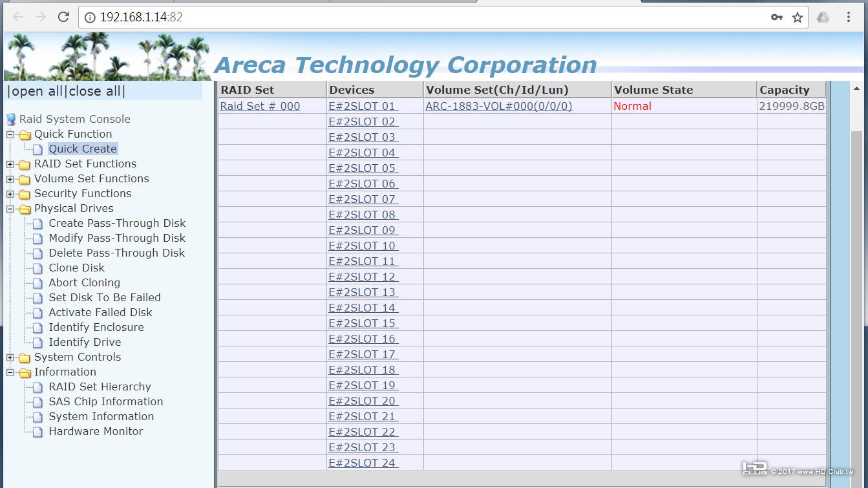Open Identify Enclosure

(96, 327)
